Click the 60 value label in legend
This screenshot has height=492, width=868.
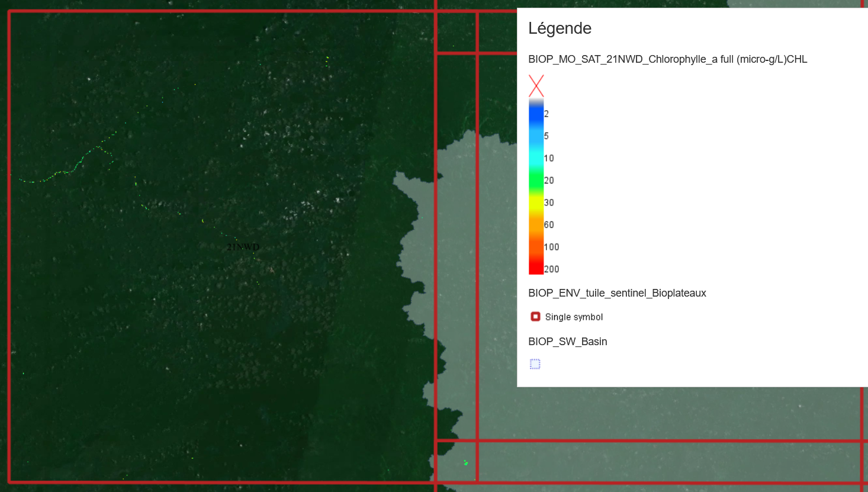549,225
